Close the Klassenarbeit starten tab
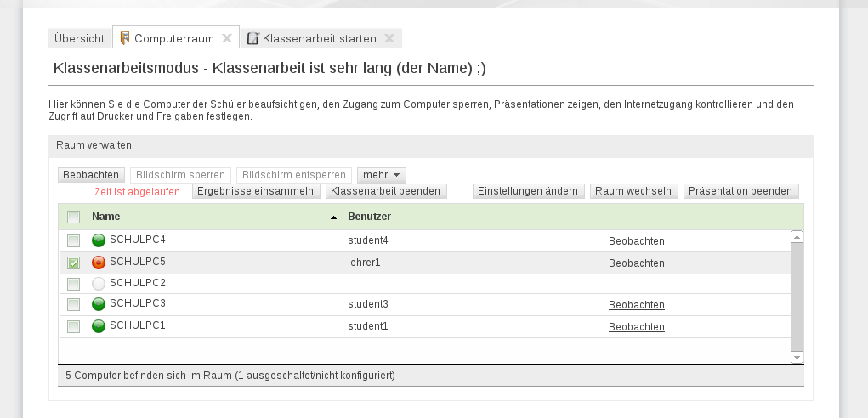The width and height of the screenshot is (868, 418). 389,38
